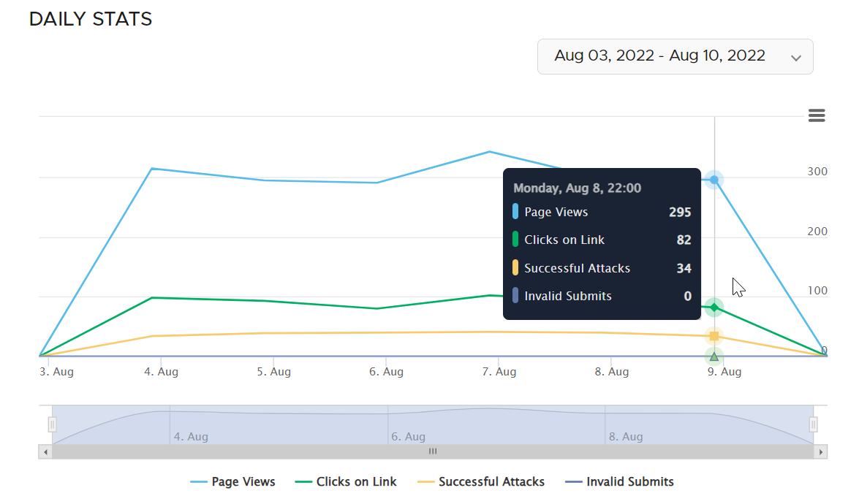Toggle Invalid Submits legend entry
The width and height of the screenshot is (859, 504).
pos(619,481)
